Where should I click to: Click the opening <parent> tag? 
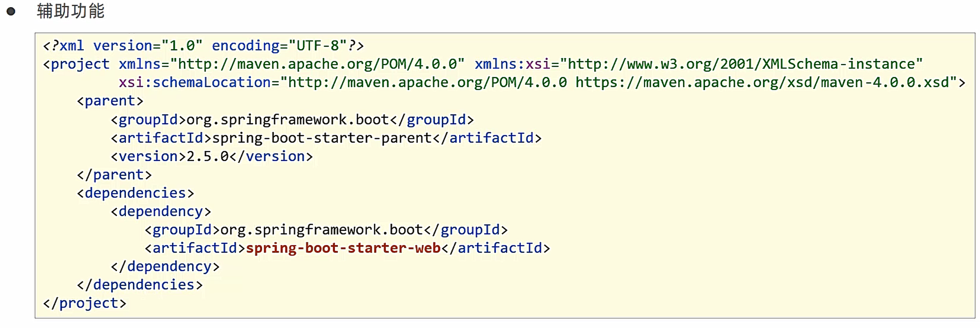[110, 101]
